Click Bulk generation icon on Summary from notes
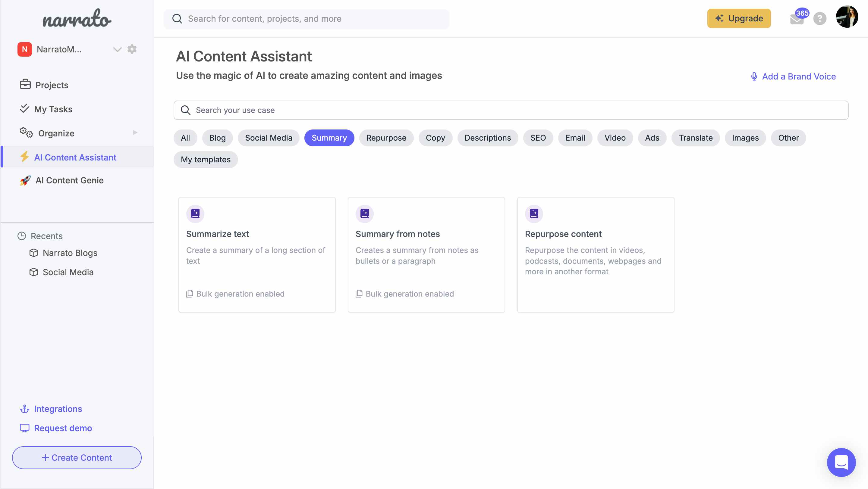 tap(359, 294)
